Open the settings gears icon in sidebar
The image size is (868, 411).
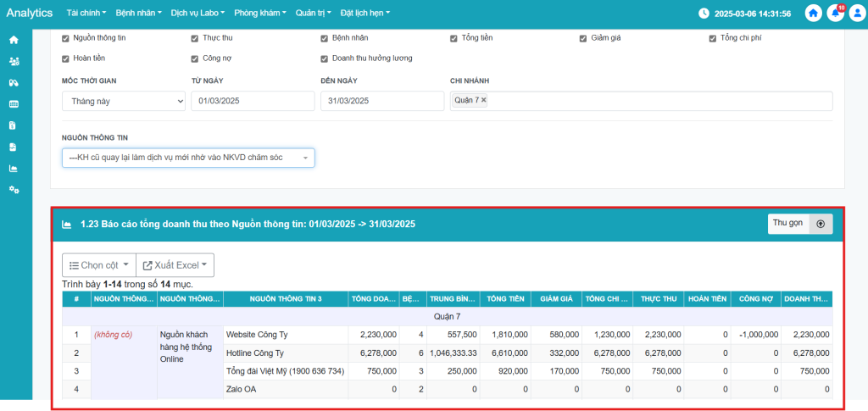click(x=14, y=189)
